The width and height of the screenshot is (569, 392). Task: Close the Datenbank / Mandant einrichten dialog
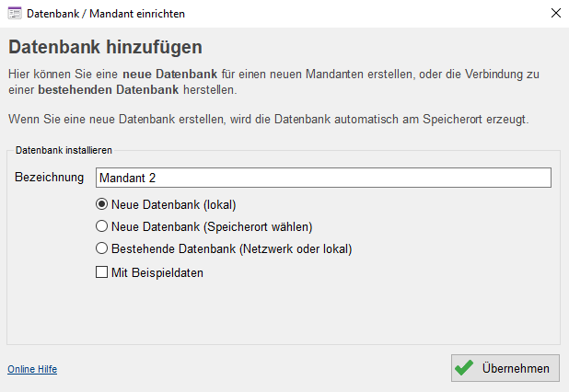click(x=555, y=13)
